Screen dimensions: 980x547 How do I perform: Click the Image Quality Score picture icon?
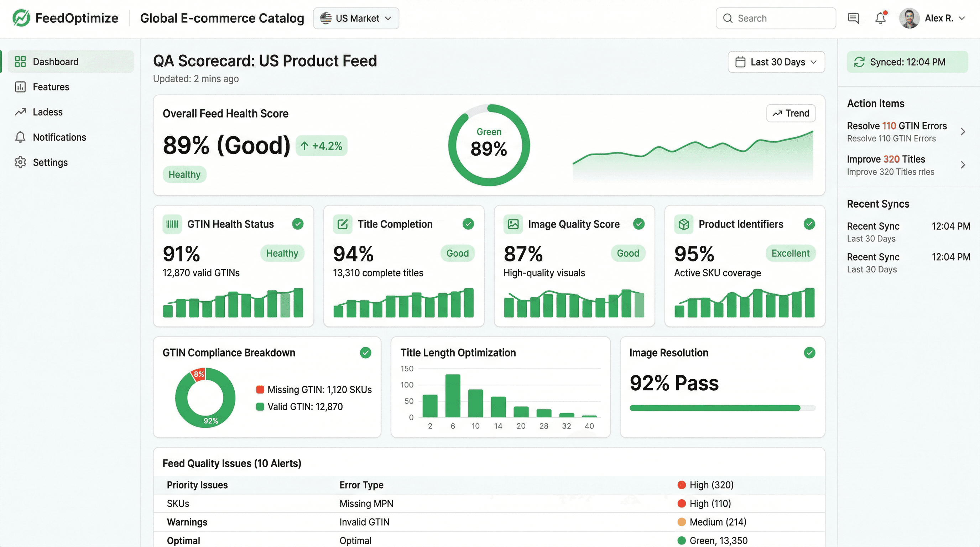[x=513, y=224]
